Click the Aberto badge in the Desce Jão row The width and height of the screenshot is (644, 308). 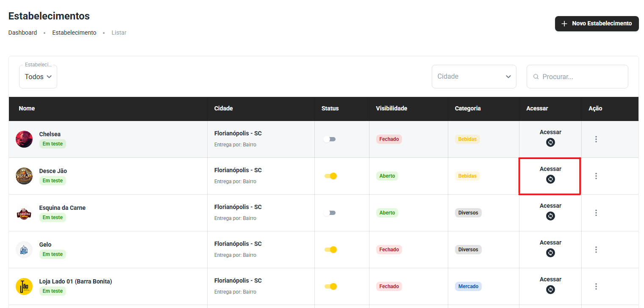click(x=387, y=176)
